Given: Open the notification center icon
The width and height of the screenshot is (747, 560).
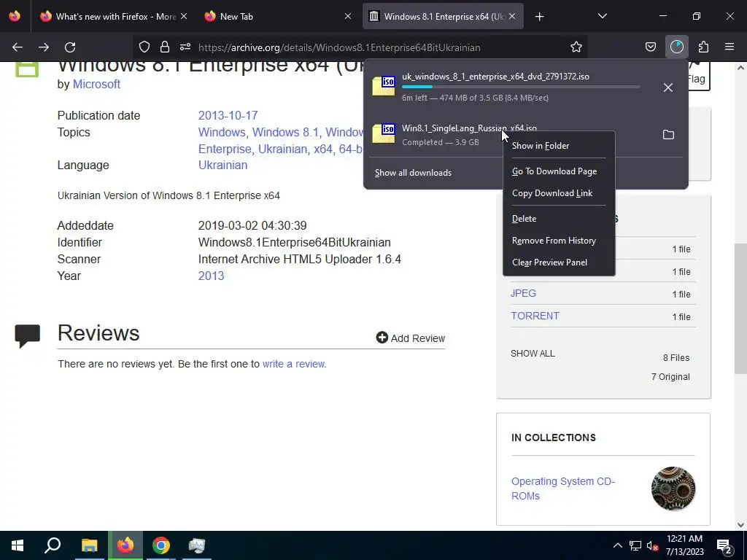Looking at the screenshot, I should pos(725,546).
